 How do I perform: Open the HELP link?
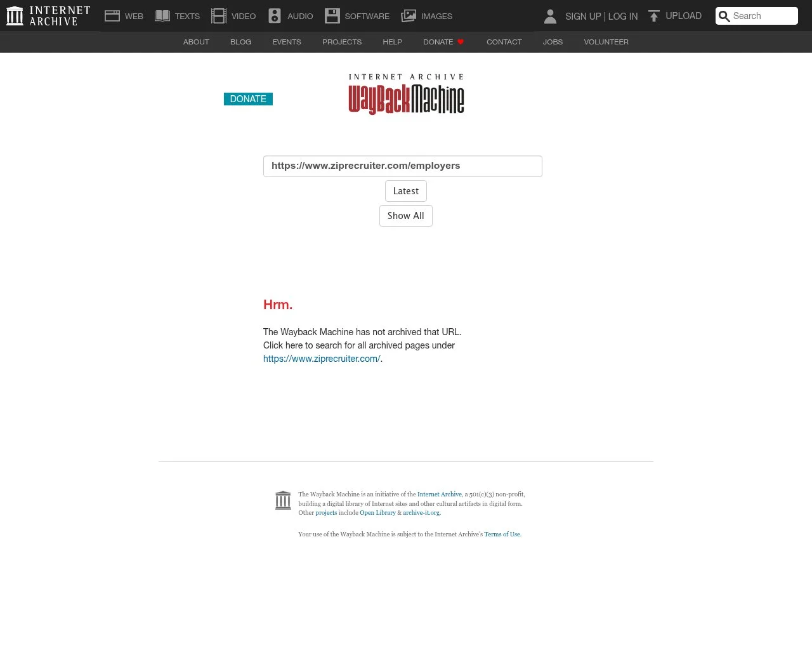[392, 42]
